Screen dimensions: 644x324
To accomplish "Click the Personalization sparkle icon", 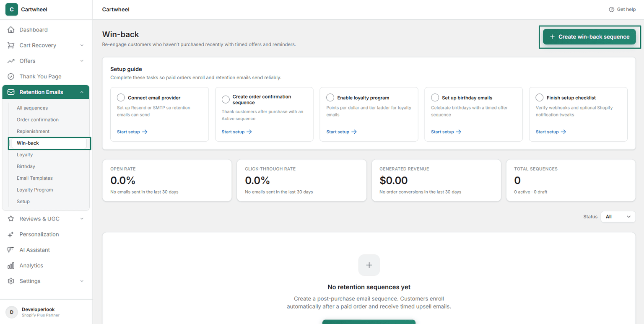I will coord(11,234).
